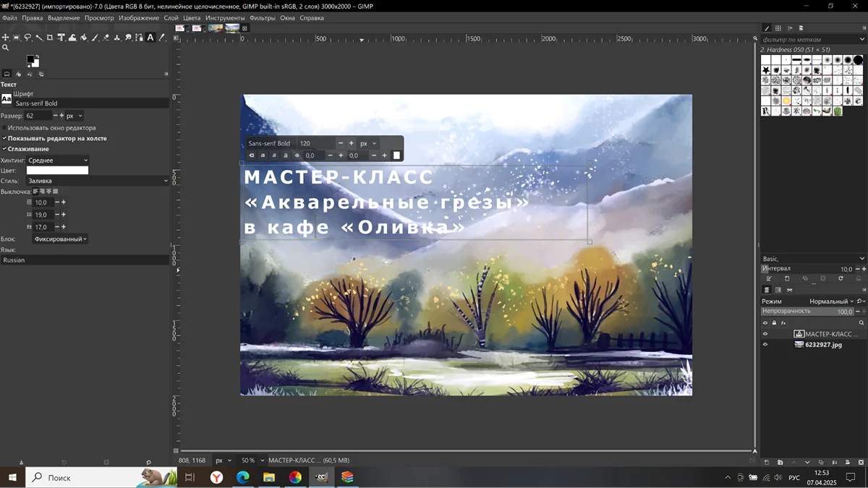Select the Eraser tool

(106, 38)
